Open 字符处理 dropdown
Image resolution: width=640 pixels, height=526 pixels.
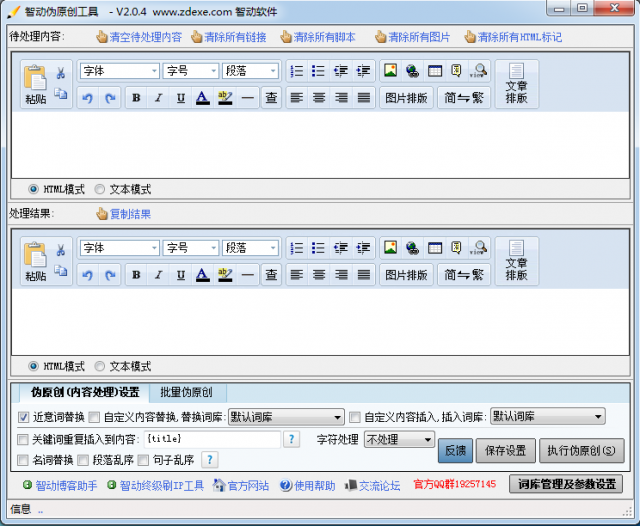click(x=399, y=439)
